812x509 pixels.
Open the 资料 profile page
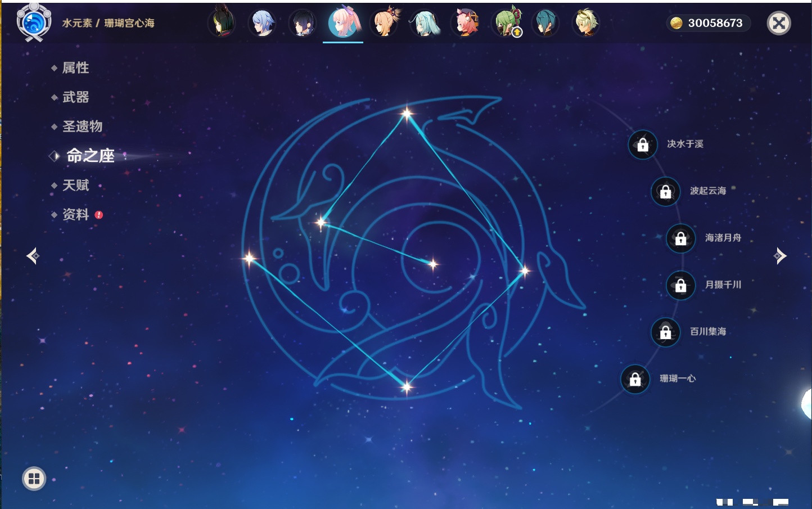75,214
